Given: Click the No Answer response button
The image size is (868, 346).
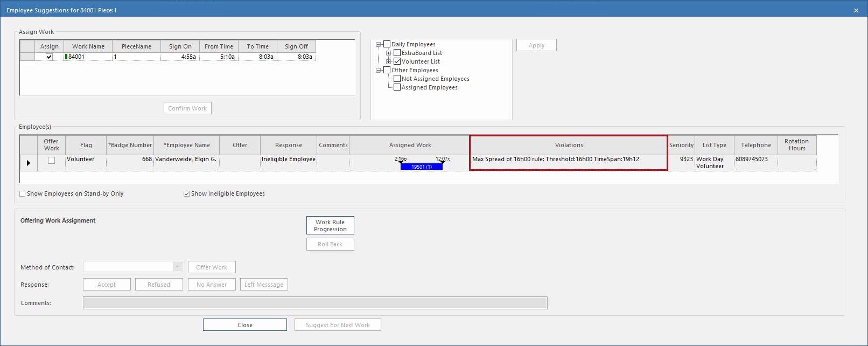Looking at the screenshot, I should pos(212,285).
